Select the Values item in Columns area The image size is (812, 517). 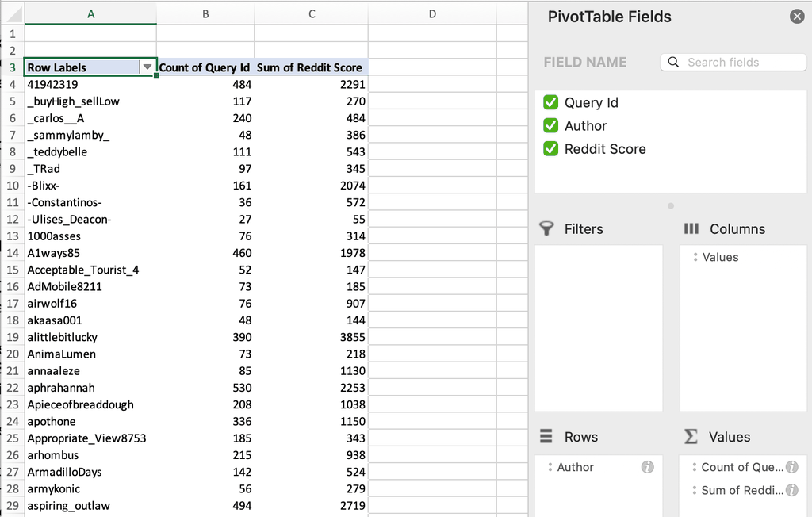coord(719,257)
